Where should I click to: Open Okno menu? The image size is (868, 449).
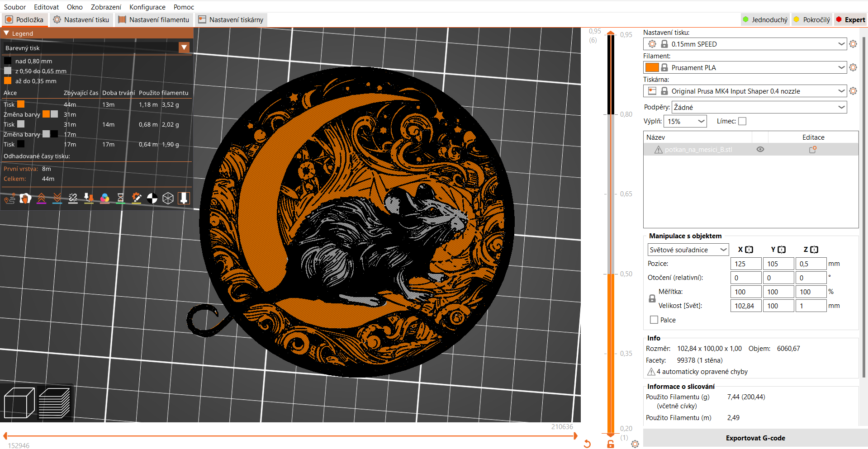coord(75,7)
